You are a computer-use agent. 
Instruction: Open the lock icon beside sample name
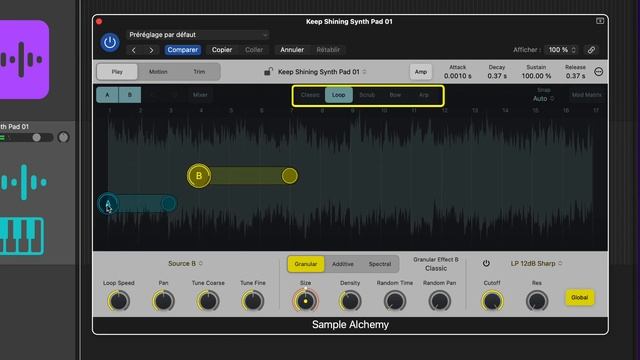coord(268,71)
